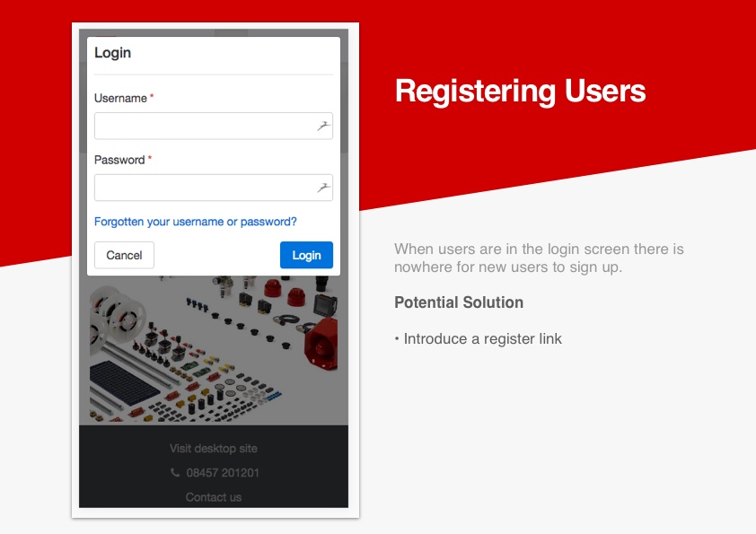Click the Introduce a register link bullet

point(478,339)
